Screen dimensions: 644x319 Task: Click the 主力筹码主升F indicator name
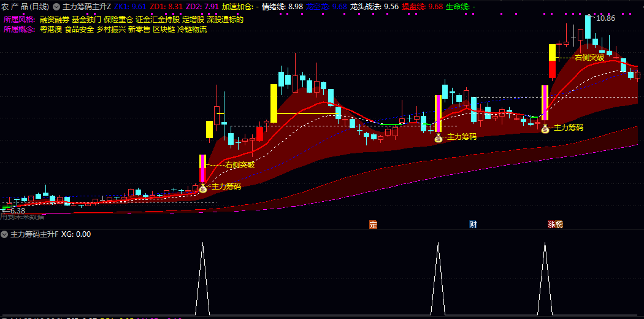(34, 234)
